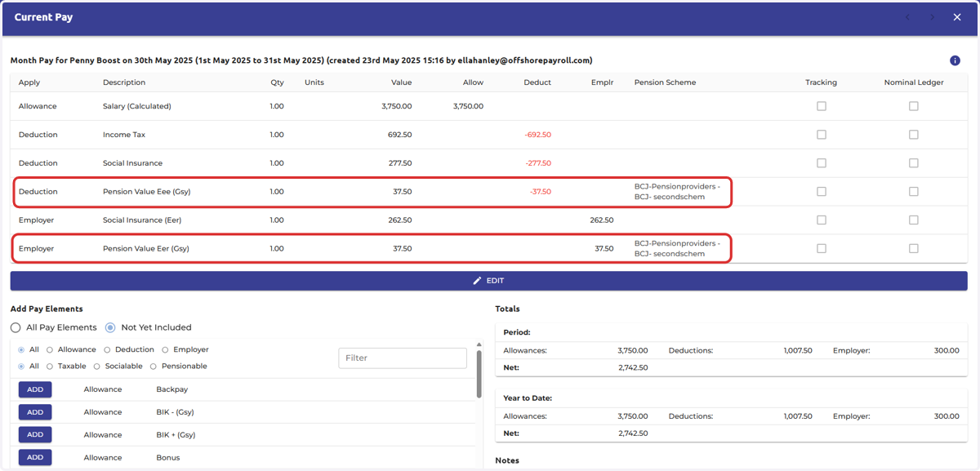Image resolution: width=980 pixels, height=471 pixels.
Task: Click the Salary (Calculated) description cell
Action: tap(137, 106)
